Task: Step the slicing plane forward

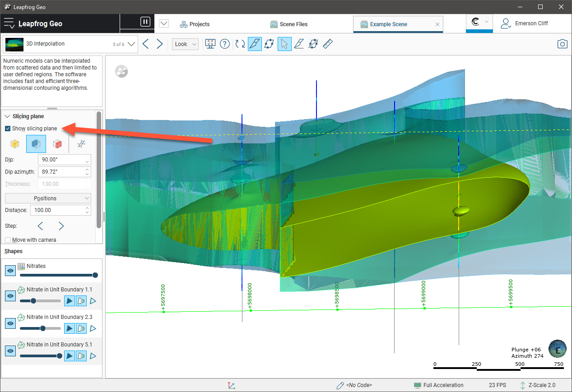Action: [61, 226]
